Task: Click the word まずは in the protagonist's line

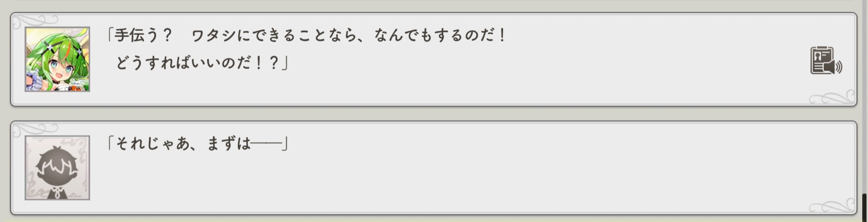Action: (x=228, y=144)
